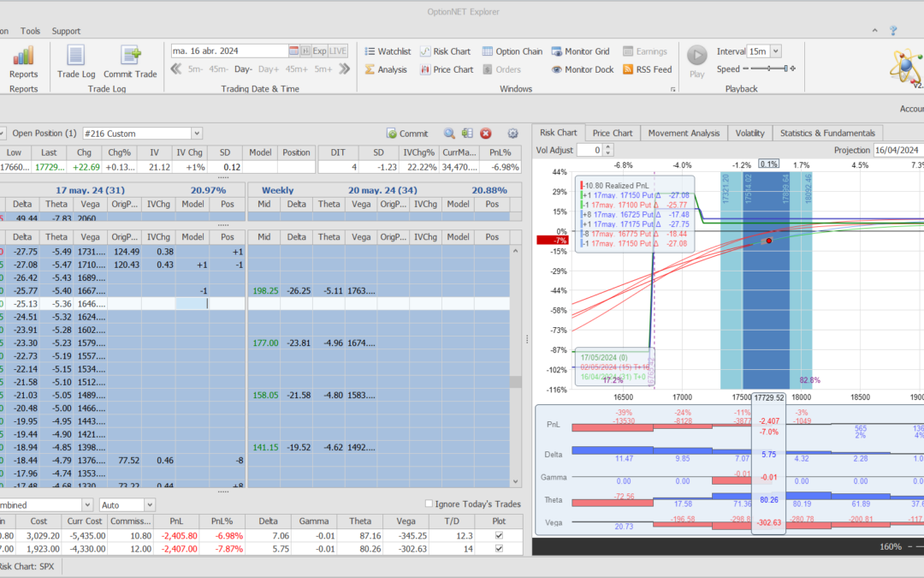Click the 17 may. 24 (31) expiration header
The height and width of the screenshot is (578, 924).
[122, 190]
